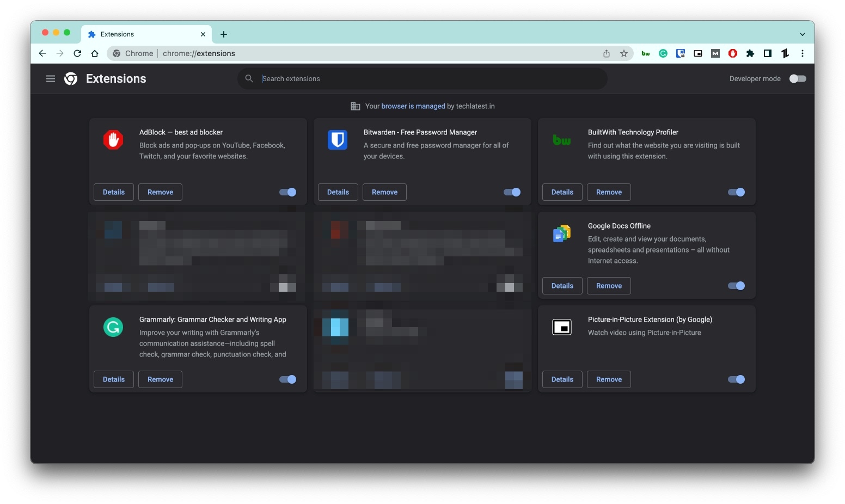Screen dimensions: 845x504
Task: Enable Developer mode switch
Action: coord(798,79)
